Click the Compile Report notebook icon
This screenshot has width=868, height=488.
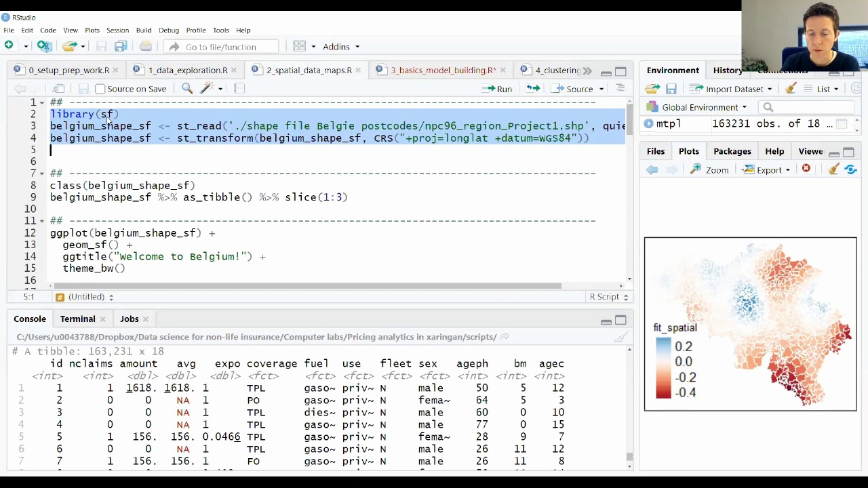pos(239,88)
